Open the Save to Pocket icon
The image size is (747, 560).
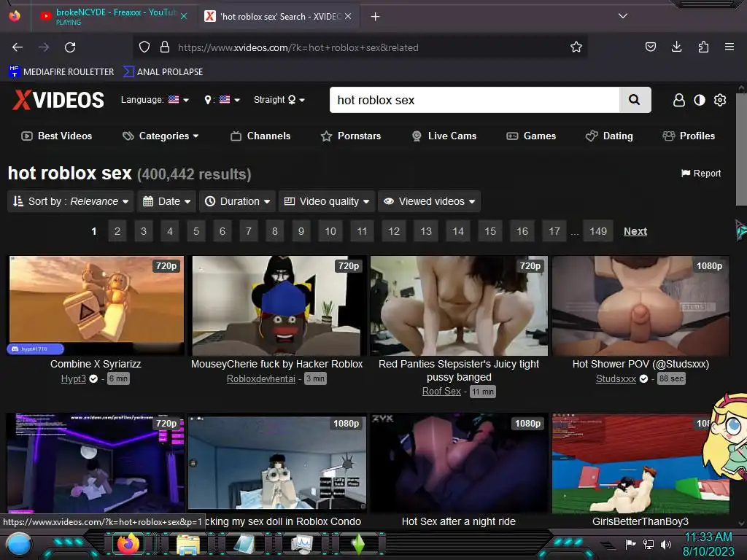pos(650,47)
